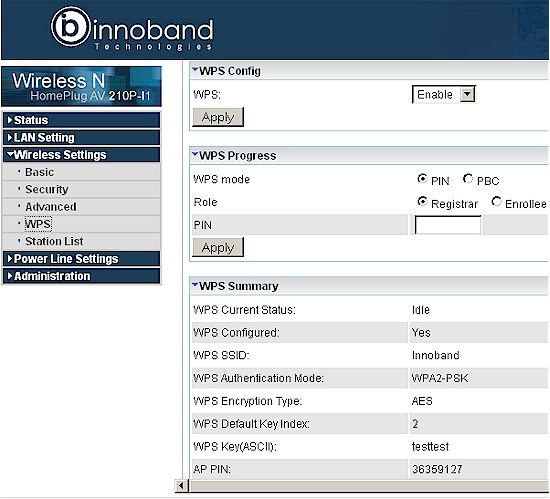Click Apply in WPS Progress
The height and width of the screenshot is (499, 550).
point(218,248)
